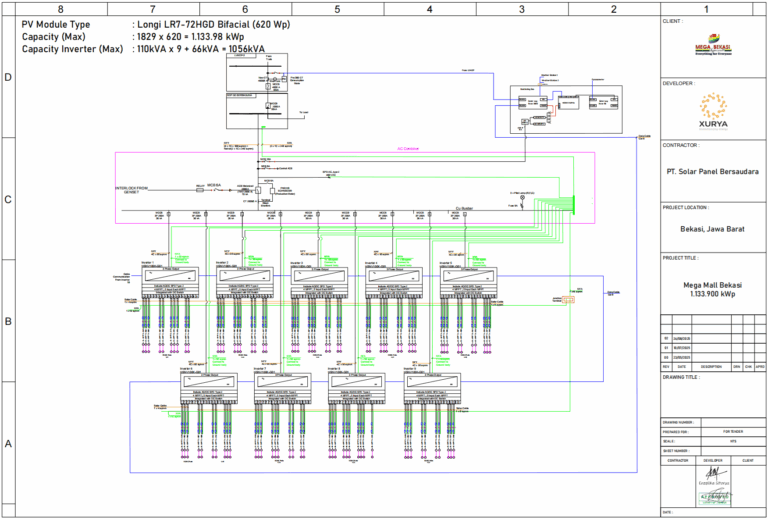Click column number 1 in top border
This screenshot has height=520, width=768.
pos(708,8)
